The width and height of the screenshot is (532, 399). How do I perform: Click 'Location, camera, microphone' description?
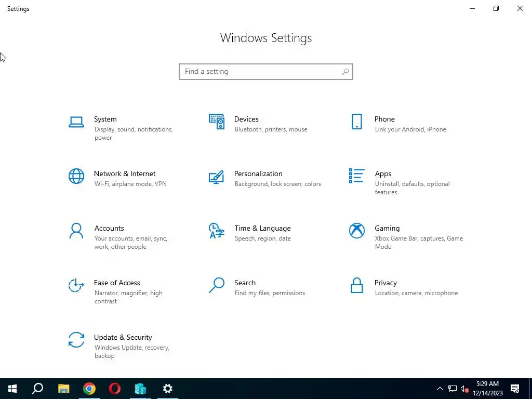(416, 293)
